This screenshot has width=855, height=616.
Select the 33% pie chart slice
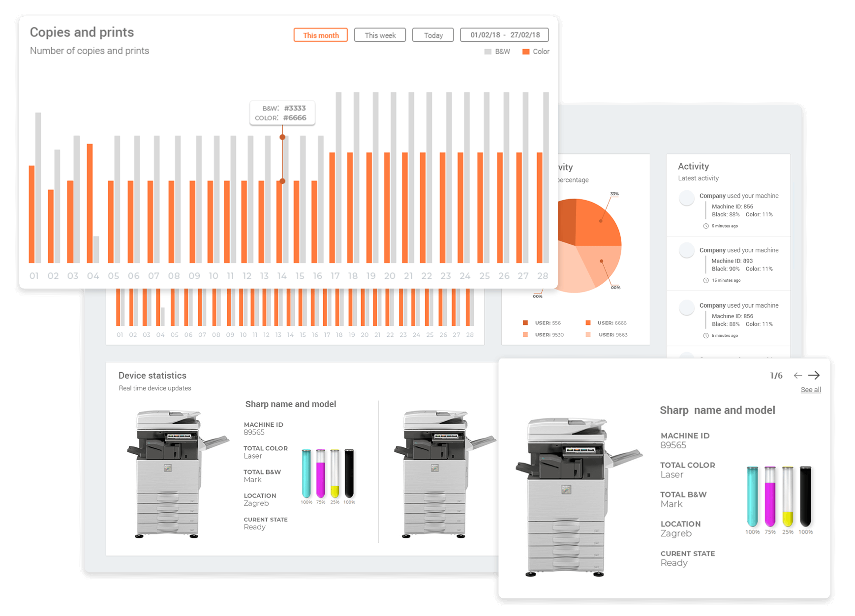tap(598, 222)
